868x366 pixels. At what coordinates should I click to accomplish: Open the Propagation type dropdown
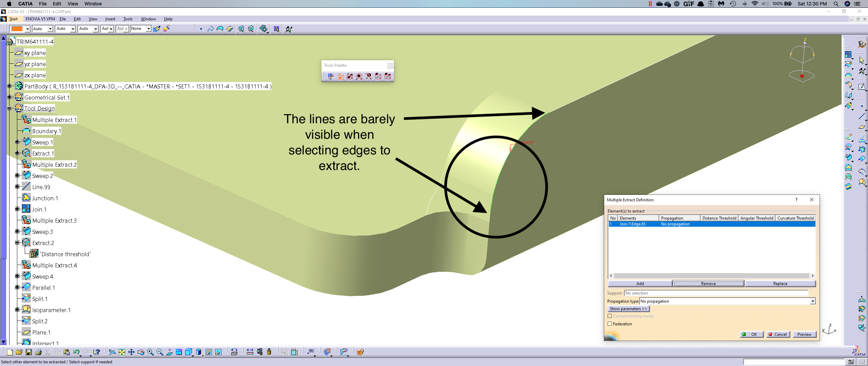pyautogui.click(x=812, y=301)
